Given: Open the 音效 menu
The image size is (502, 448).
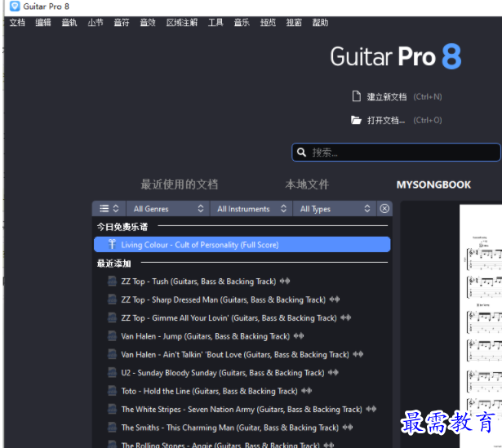Looking at the screenshot, I should [148, 23].
